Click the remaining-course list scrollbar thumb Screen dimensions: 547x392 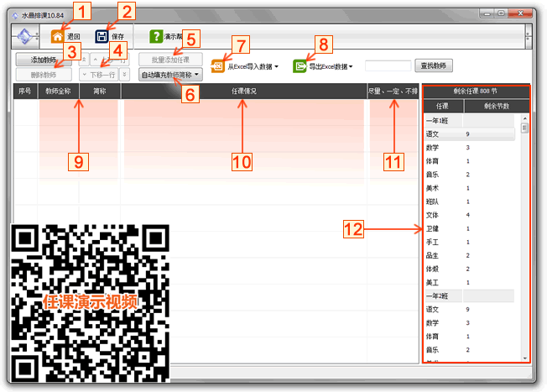click(524, 128)
